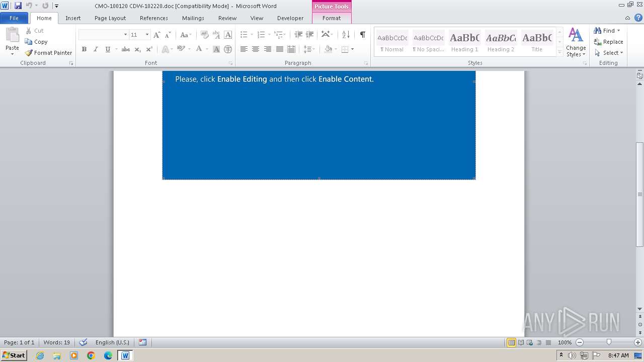Screen dimensions: 644x362
Task: Click the Shrink Font icon
Action: 168,35
